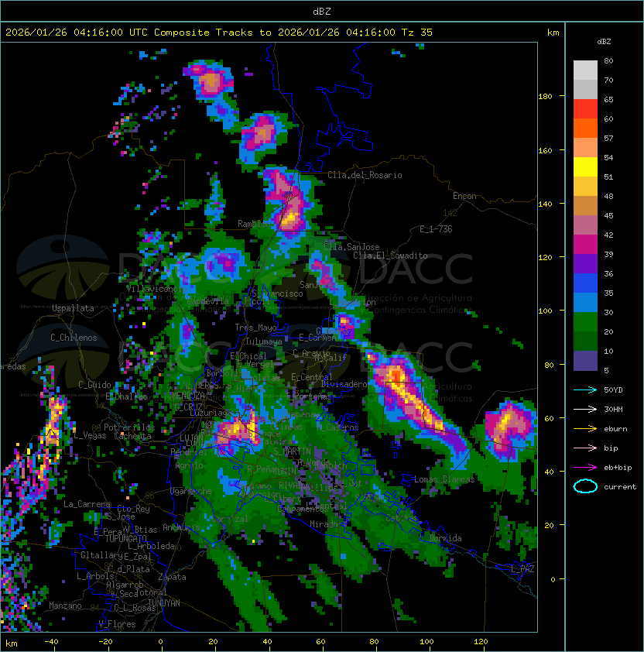Click the '30HM' legend label
644x652 pixels.
613,409
